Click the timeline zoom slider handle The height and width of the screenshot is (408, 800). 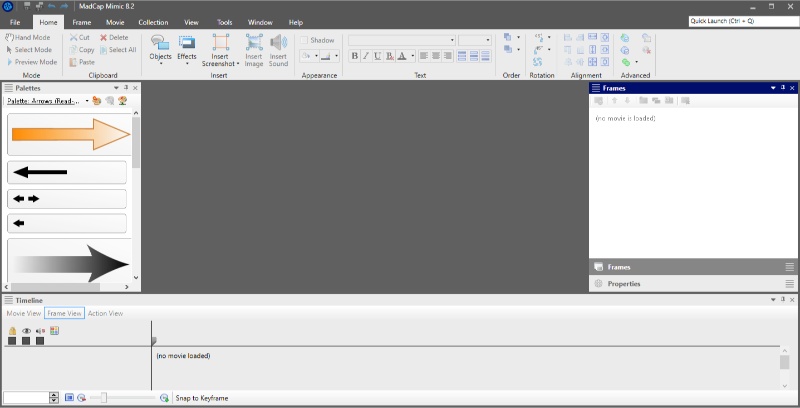coord(104,398)
